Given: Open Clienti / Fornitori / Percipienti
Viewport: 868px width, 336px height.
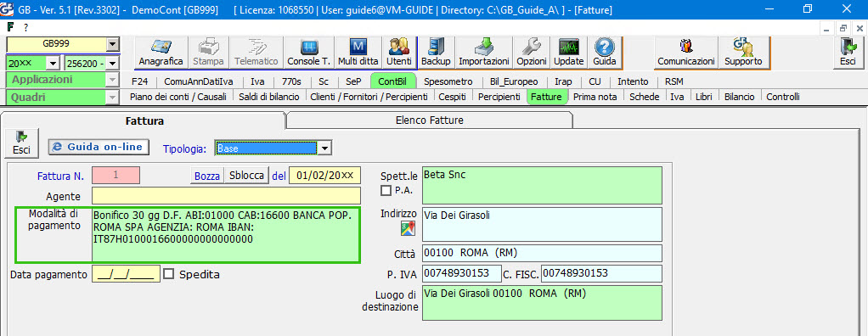Looking at the screenshot, I should pyautogui.click(x=369, y=97).
